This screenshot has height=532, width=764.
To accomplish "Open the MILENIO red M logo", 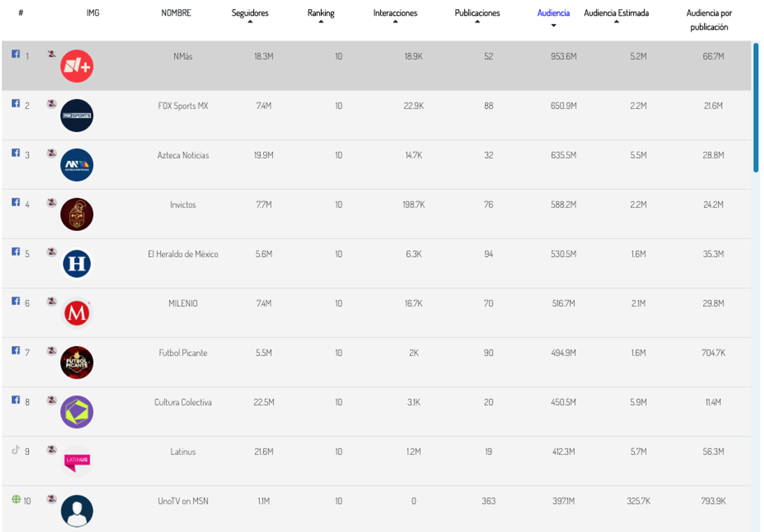I will click(x=77, y=313).
